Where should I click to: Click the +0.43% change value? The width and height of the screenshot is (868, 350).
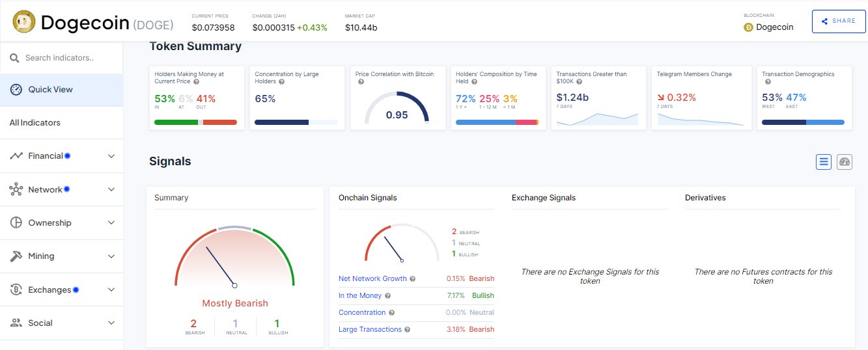coord(312,27)
